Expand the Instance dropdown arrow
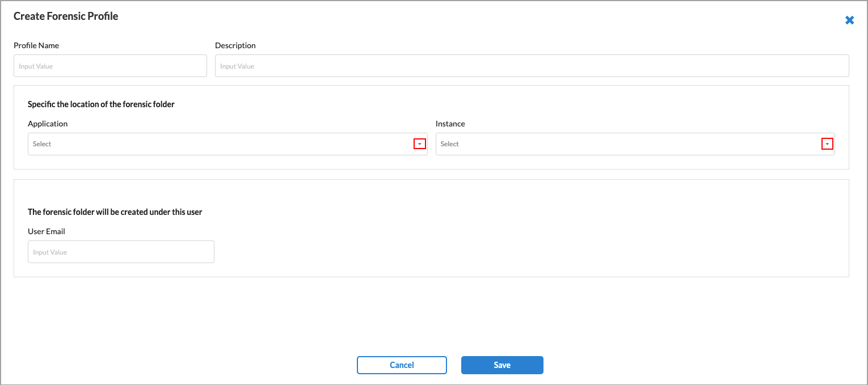 coord(827,144)
